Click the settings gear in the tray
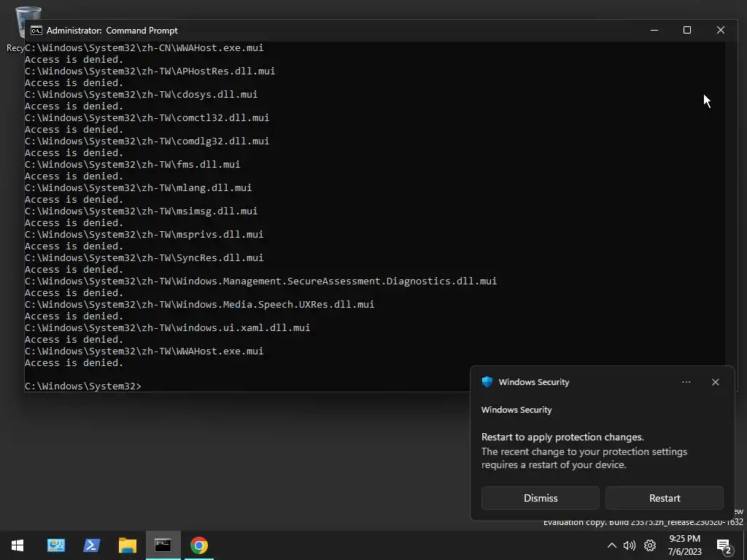This screenshot has width=747, height=560. 650,545
